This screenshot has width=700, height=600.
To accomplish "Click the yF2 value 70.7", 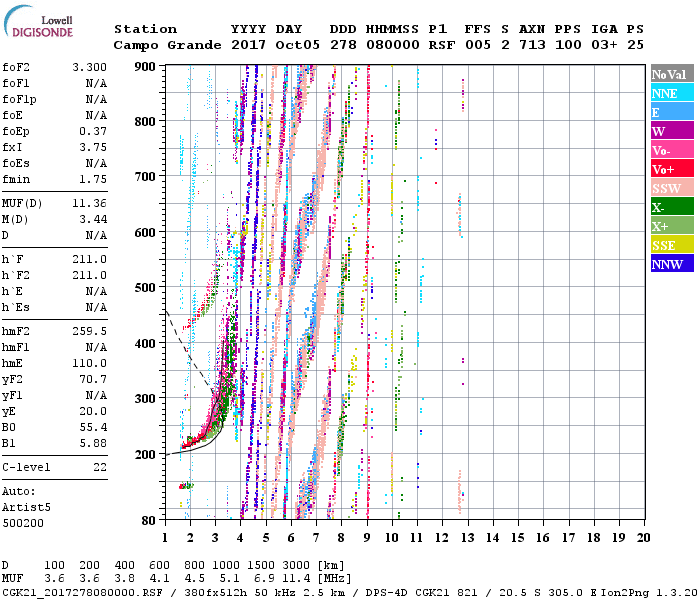I will click(x=93, y=380).
